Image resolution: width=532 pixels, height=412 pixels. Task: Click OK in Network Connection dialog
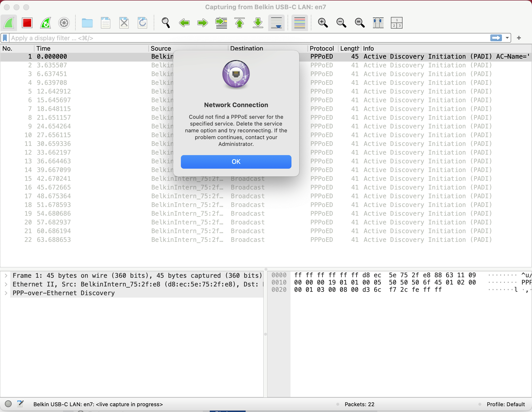[x=236, y=162]
